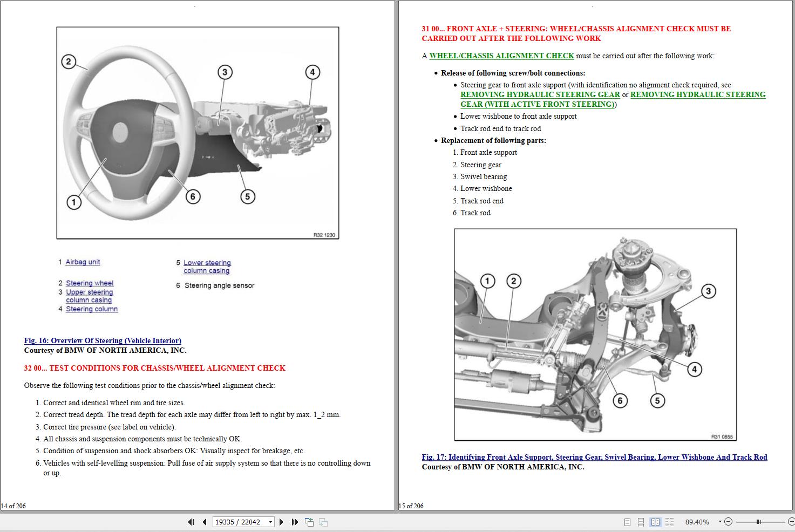Open WHEEL/CHASSIS ALIGNMENT CHECK link
Screen dimensions: 795x532
pyautogui.click(x=501, y=56)
